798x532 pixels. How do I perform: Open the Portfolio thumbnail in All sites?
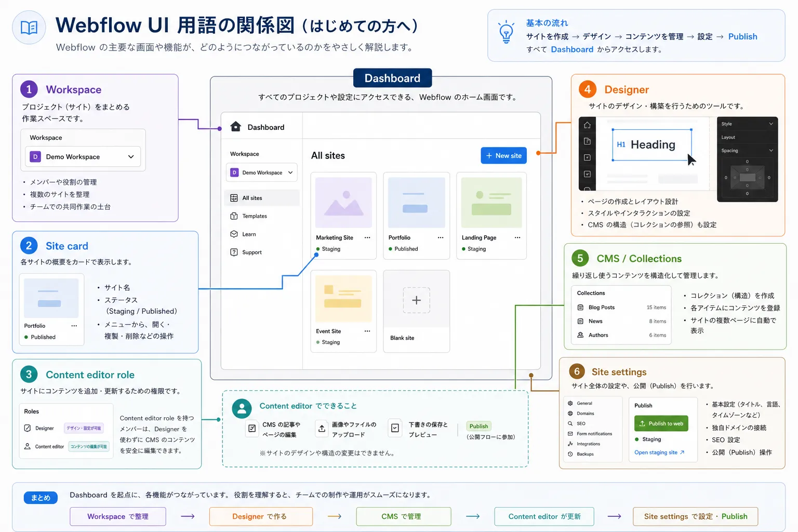point(417,202)
